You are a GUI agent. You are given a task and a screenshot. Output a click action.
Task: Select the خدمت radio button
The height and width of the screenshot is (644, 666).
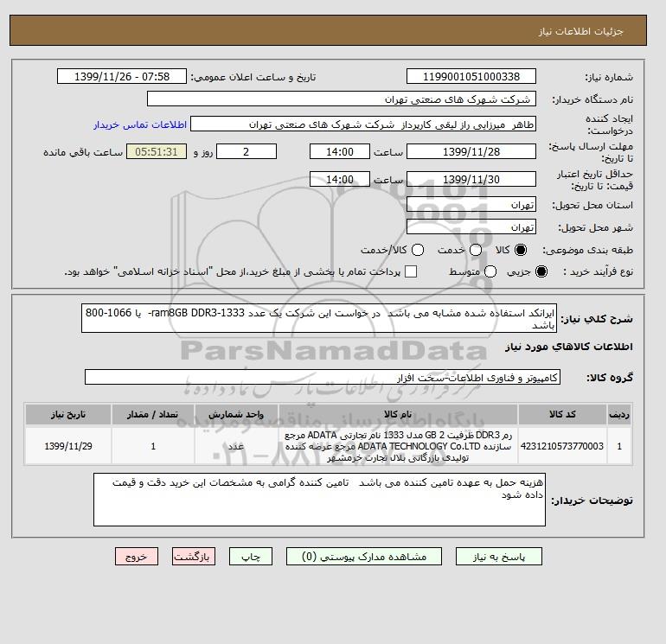point(476,250)
